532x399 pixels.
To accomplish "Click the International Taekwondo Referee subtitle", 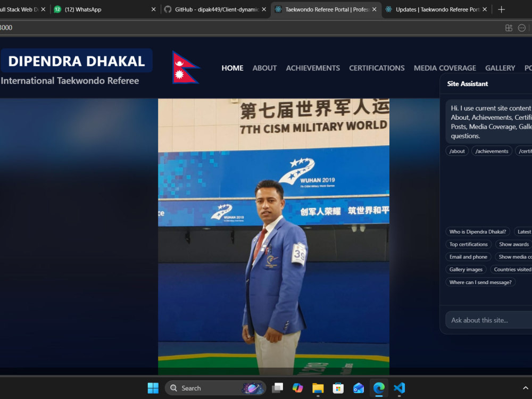I will coord(70,81).
